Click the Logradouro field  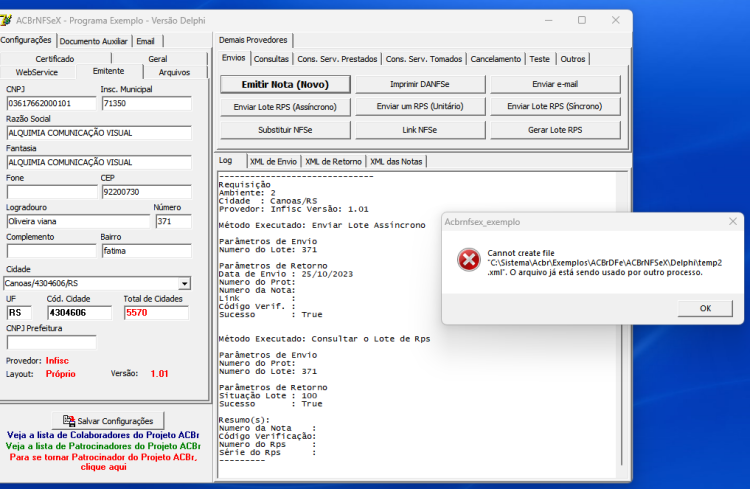coord(78,222)
